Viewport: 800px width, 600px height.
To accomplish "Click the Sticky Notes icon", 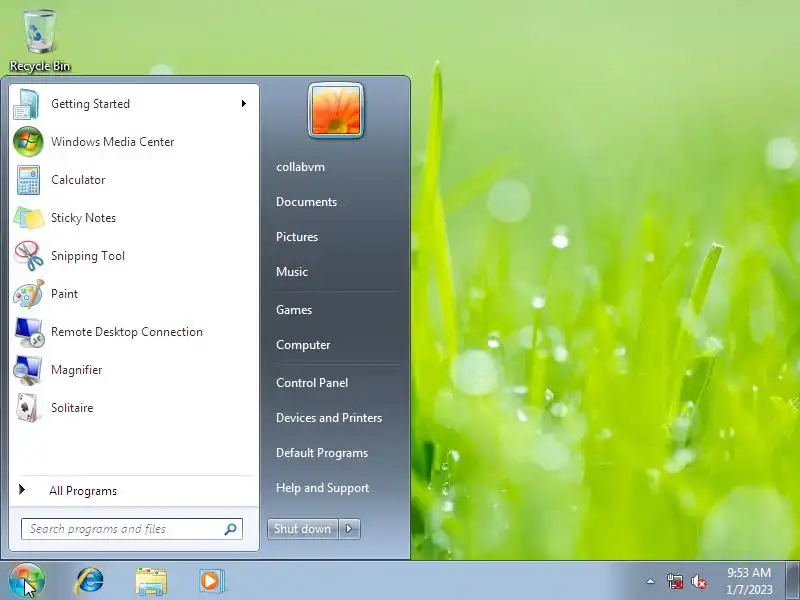I will coord(29,218).
